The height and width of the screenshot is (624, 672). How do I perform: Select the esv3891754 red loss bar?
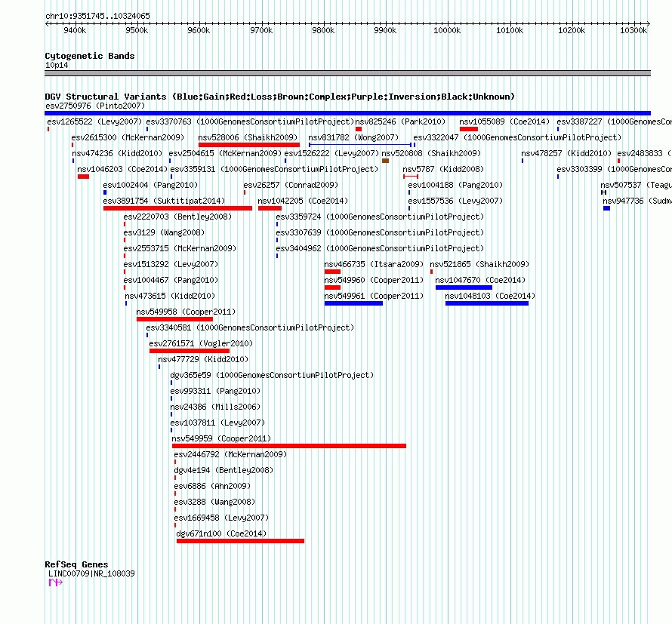coord(178,208)
